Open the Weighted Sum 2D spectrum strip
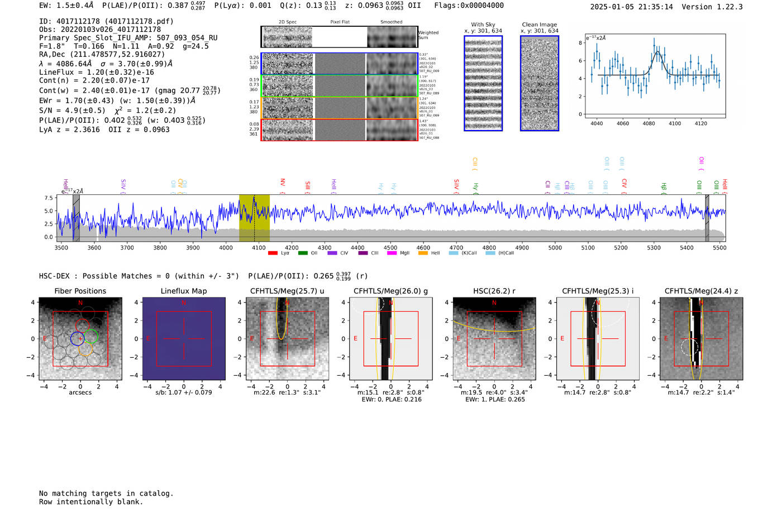The width and height of the screenshot is (782, 532). coord(339,37)
